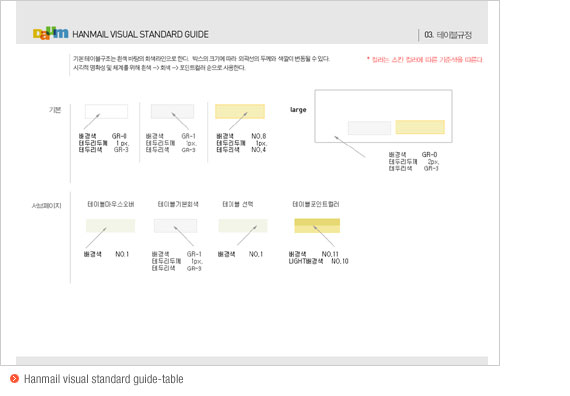Click the 03. section heading at top right

[448, 35]
